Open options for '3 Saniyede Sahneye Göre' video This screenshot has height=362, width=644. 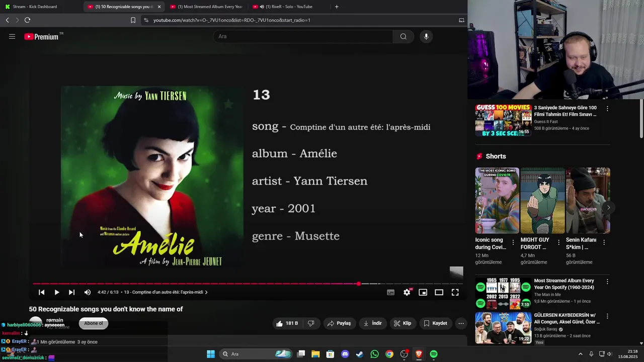607,109
